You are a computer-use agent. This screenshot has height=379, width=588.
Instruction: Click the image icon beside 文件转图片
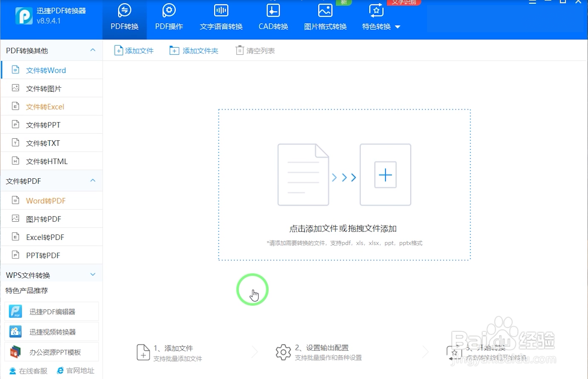[16, 88]
